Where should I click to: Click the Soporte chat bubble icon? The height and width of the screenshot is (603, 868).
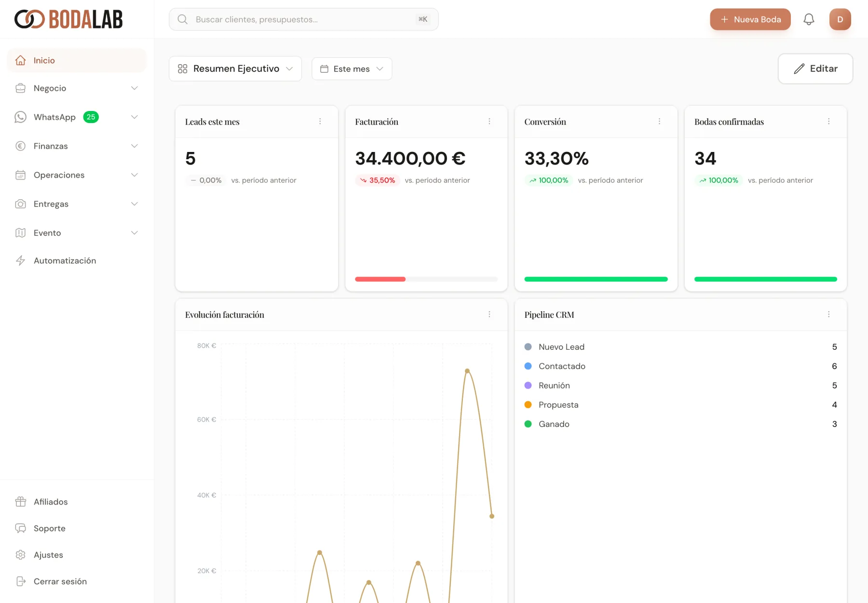(x=20, y=528)
